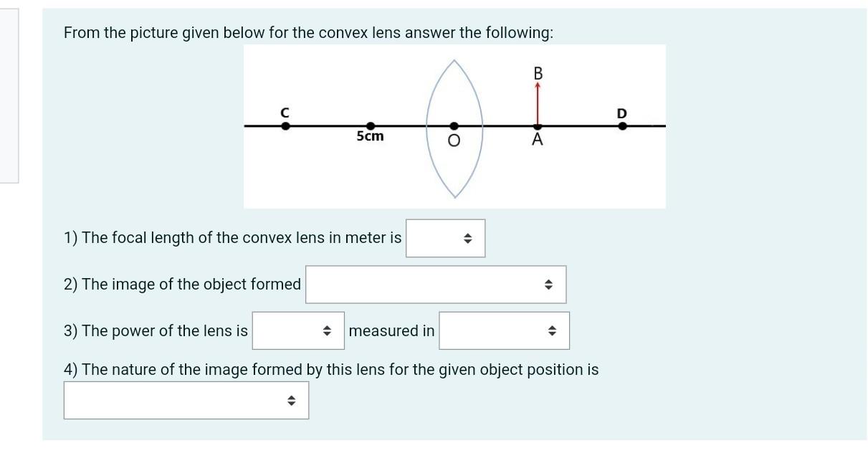Select point A at the object base
Viewport: 868px width, 453px height.
tap(537, 125)
